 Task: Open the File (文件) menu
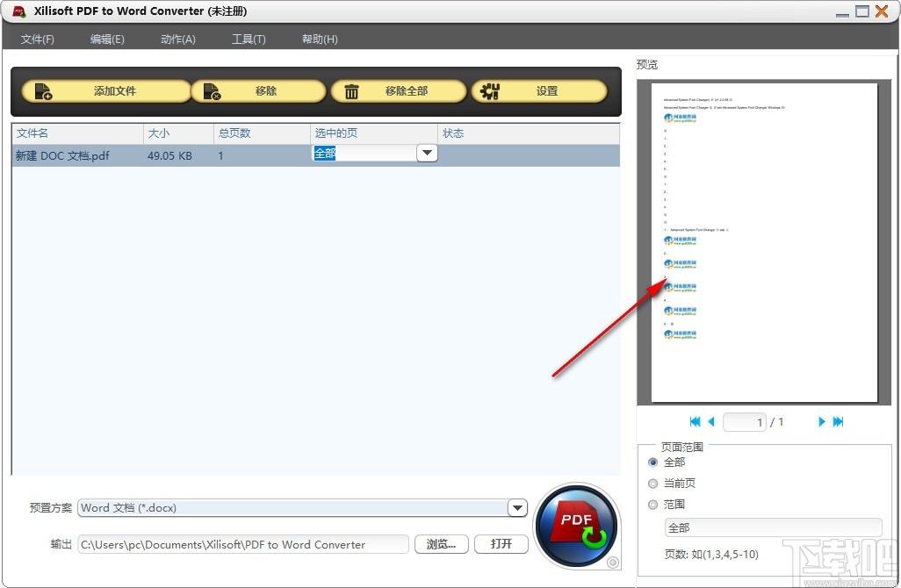click(x=38, y=39)
